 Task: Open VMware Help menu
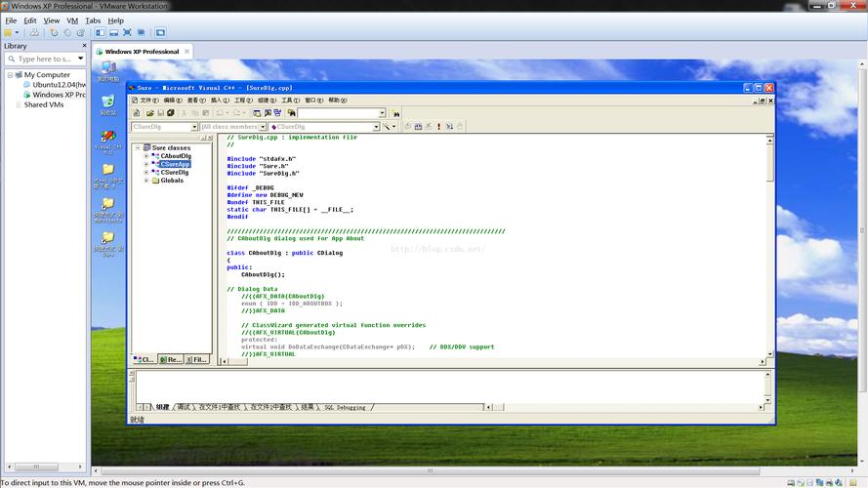[x=115, y=20]
